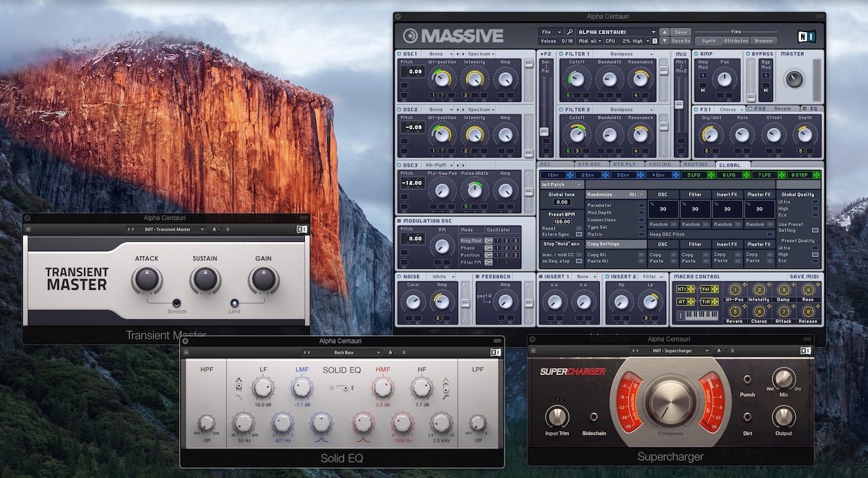Screen dimensions: 868x478
Task: Click the Global tune value field
Action: click(x=562, y=203)
